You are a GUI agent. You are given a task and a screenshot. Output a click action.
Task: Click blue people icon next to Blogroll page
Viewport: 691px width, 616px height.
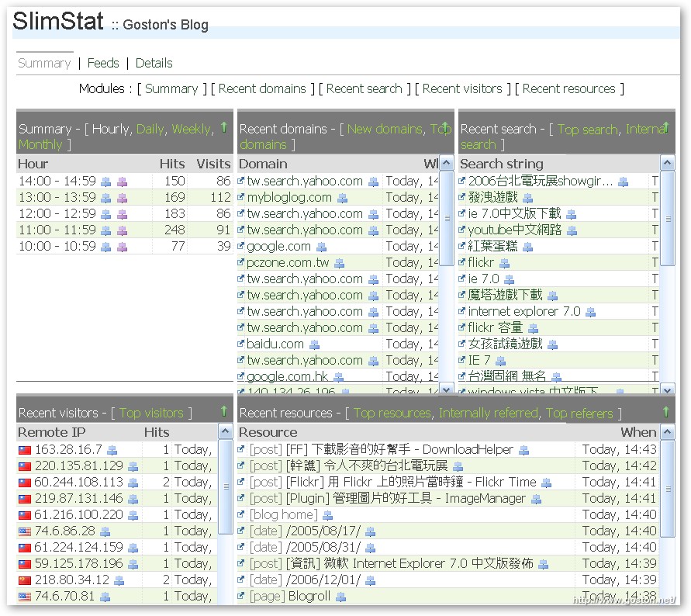pos(340,597)
